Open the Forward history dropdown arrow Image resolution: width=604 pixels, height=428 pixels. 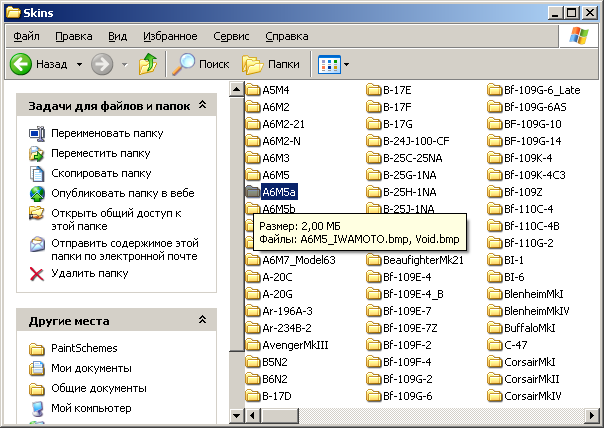[x=124, y=64]
